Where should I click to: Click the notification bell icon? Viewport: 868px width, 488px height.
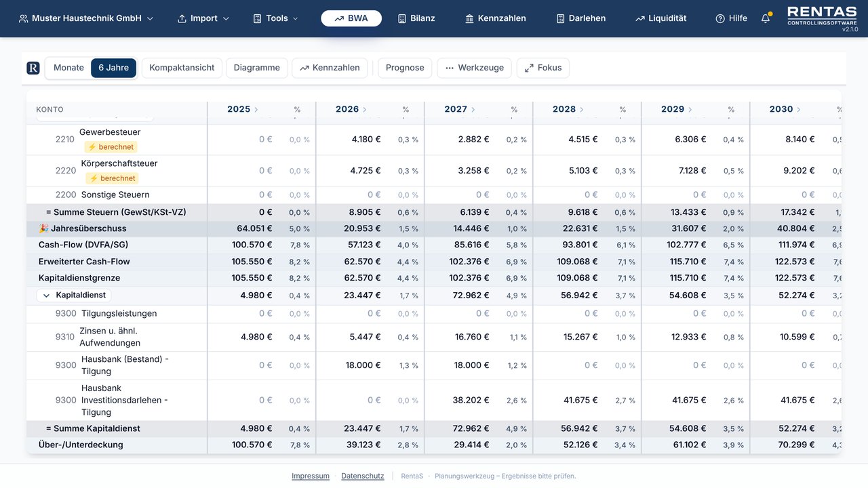[x=765, y=18]
